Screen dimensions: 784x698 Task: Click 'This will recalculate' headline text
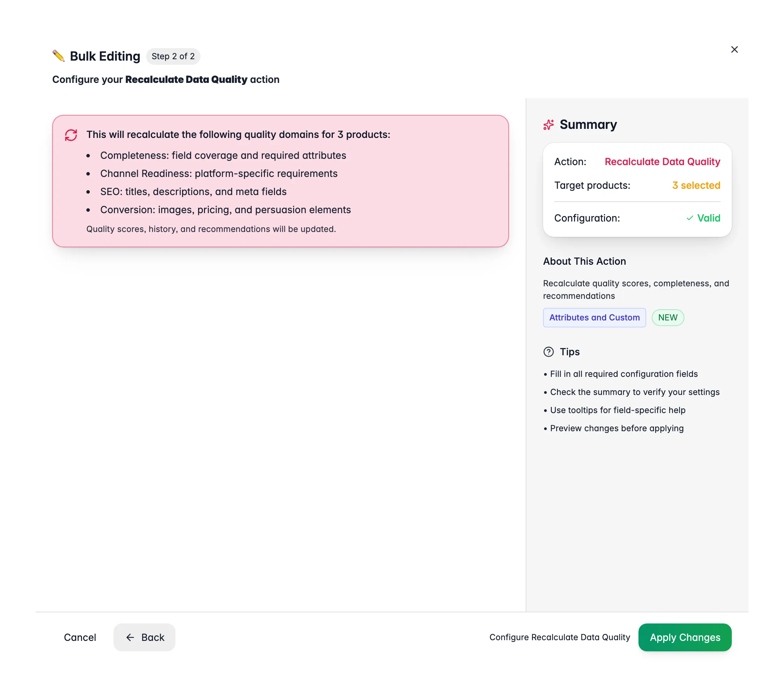point(238,135)
